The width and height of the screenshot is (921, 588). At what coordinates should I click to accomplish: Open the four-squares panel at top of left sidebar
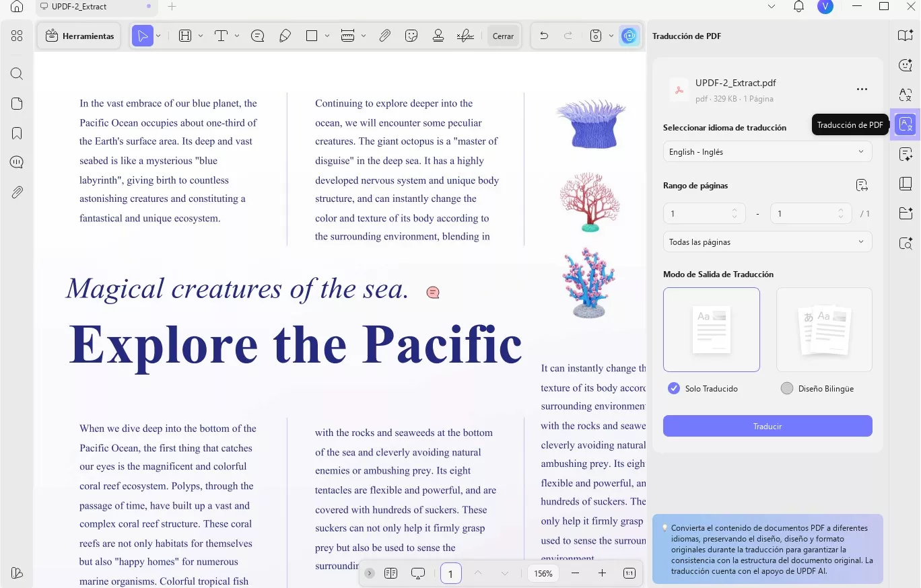[x=17, y=36]
